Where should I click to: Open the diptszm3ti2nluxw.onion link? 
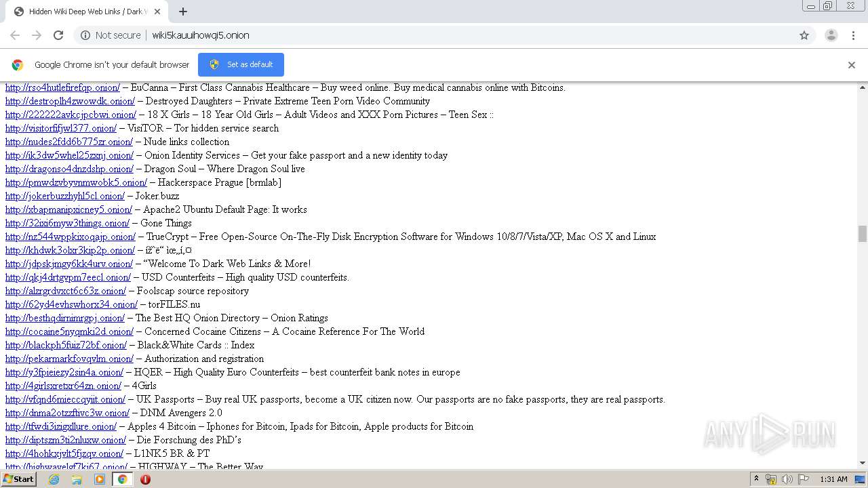(x=66, y=440)
